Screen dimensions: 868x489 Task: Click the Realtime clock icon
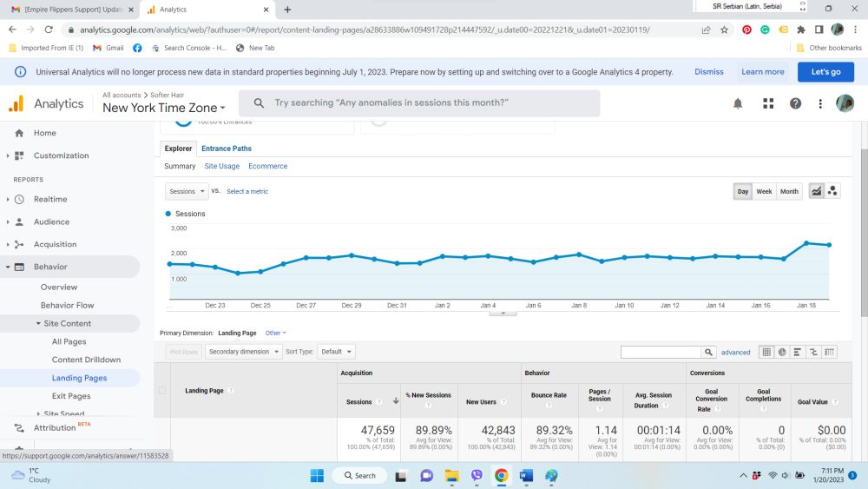click(x=19, y=200)
